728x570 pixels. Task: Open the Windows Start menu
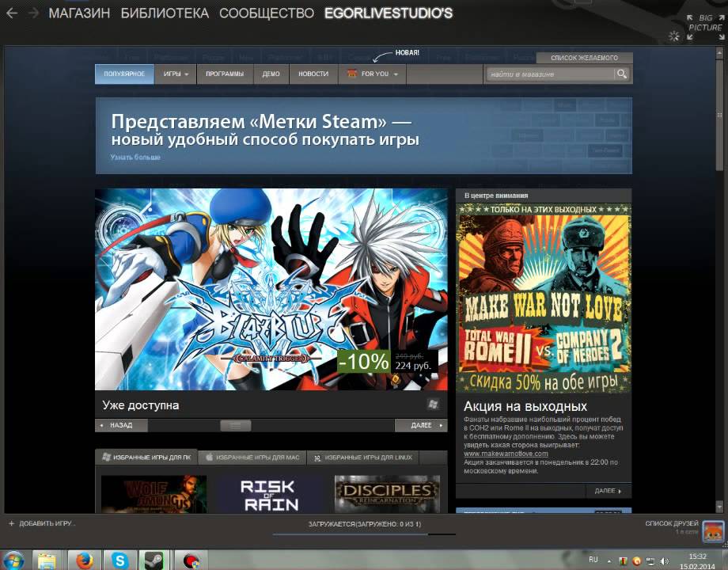[13, 560]
